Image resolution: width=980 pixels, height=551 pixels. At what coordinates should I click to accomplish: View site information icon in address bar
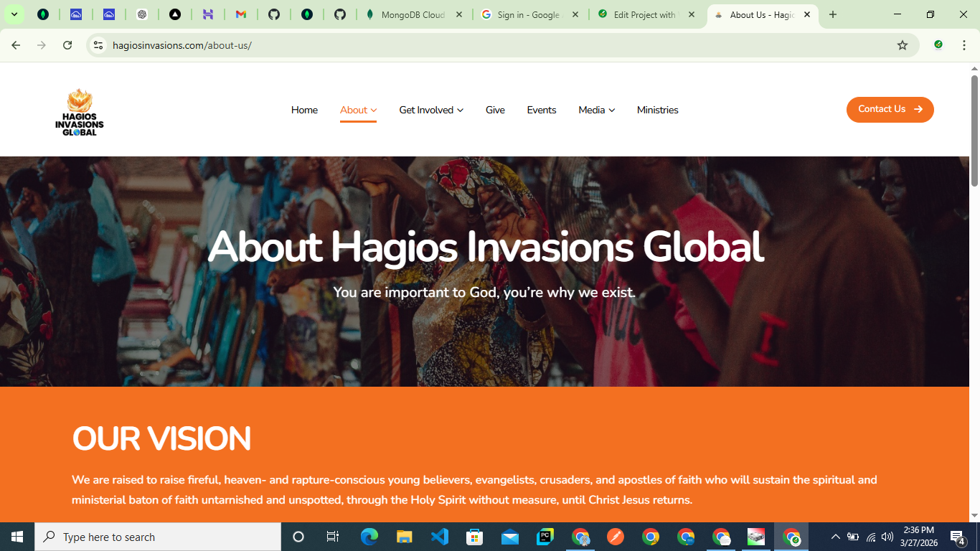[x=98, y=45]
